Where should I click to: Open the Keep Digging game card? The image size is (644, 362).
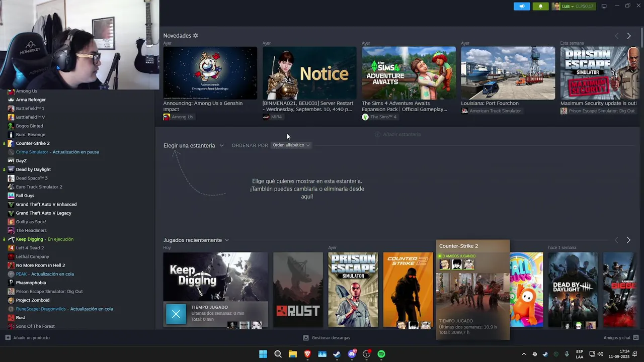click(x=216, y=277)
